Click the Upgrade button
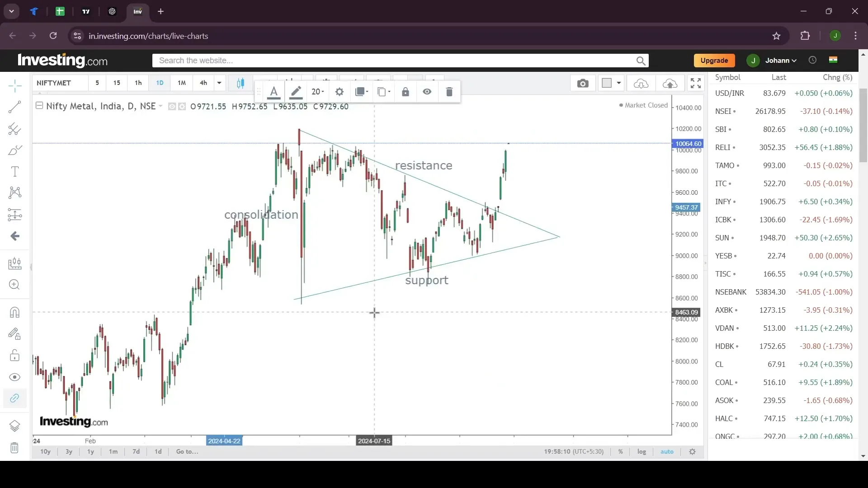868x488 pixels. tap(714, 60)
